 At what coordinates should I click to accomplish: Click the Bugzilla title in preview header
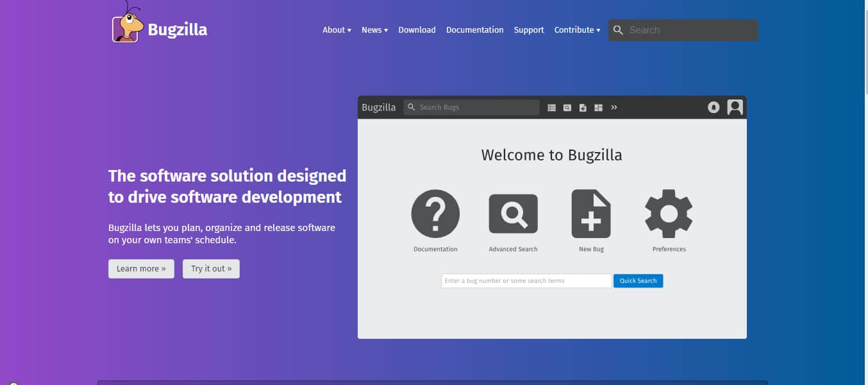pos(379,107)
